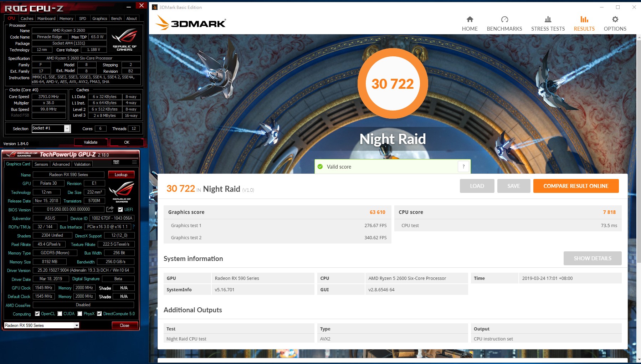Click OK button in CPU-Z
The width and height of the screenshot is (641, 364).
(x=127, y=142)
